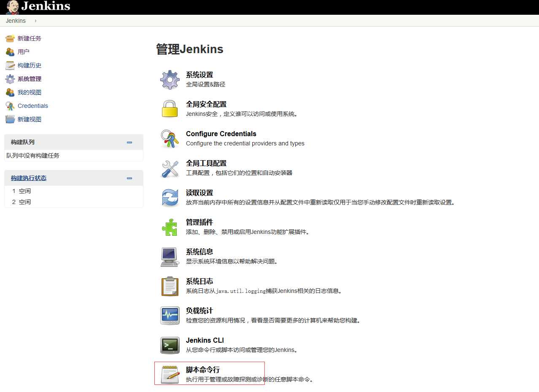
Task: Open the Jenkins breadcrumb dropdown arrow
Action: [x=35, y=21]
